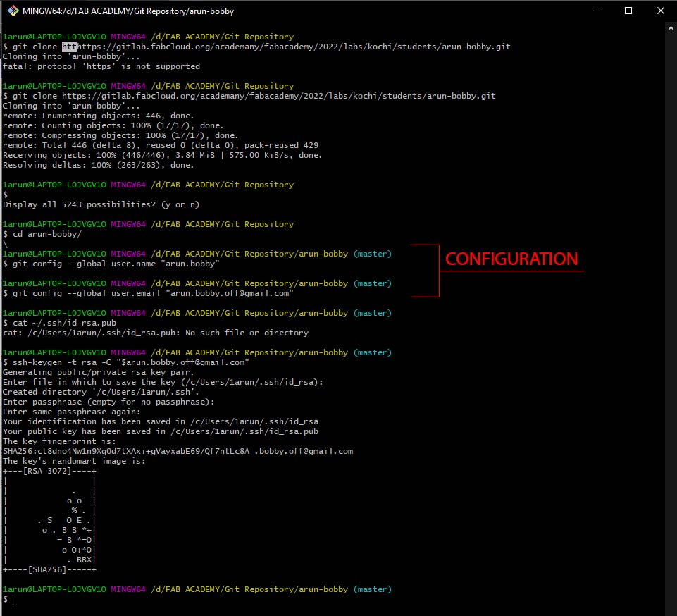Click the 'remote: Total 446 (delta 8)' line
The height and width of the screenshot is (616, 677).
(161, 146)
